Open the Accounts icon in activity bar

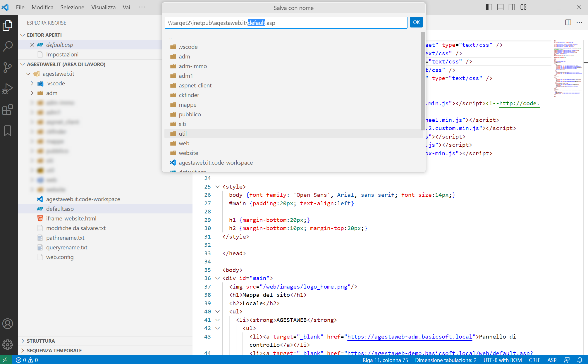pyautogui.click(x=8, y=324)
